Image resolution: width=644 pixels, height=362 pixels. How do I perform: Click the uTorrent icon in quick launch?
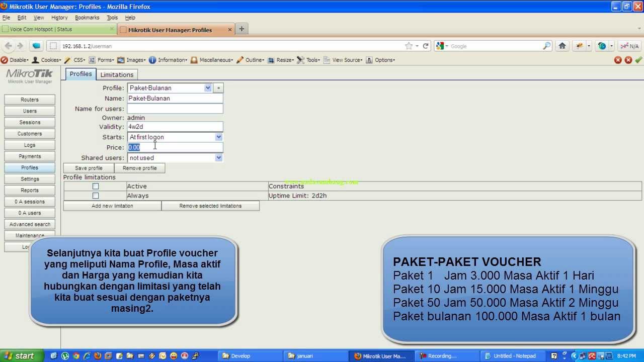point(65,356)
